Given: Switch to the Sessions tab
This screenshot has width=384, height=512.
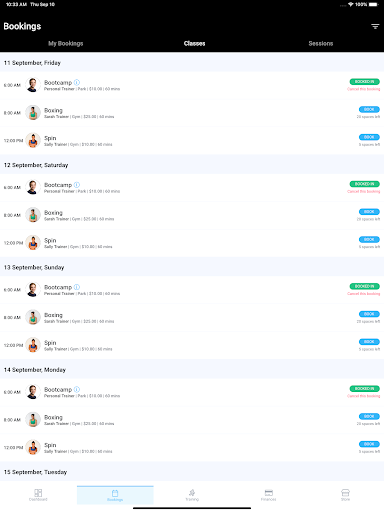Looking at the screenshot, I should [x=321, y=43].
